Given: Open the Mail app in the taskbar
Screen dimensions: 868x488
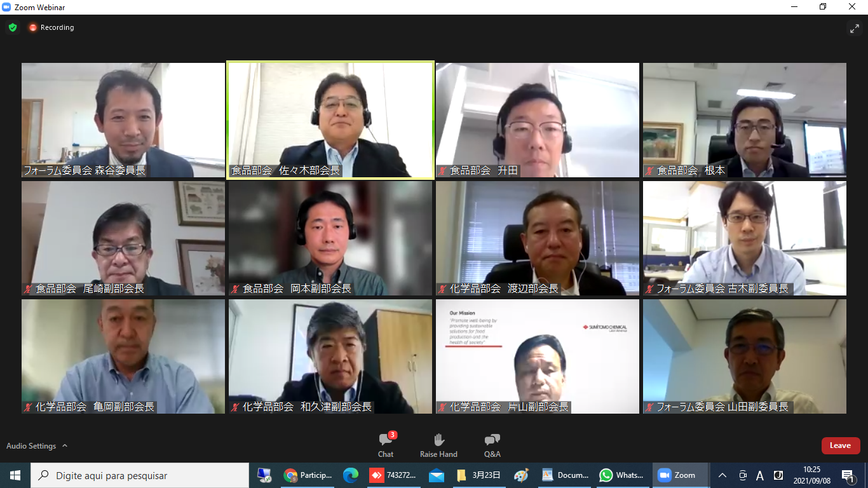Looking at the screenshot, I should pyautogui.click(x=436, y=475).
